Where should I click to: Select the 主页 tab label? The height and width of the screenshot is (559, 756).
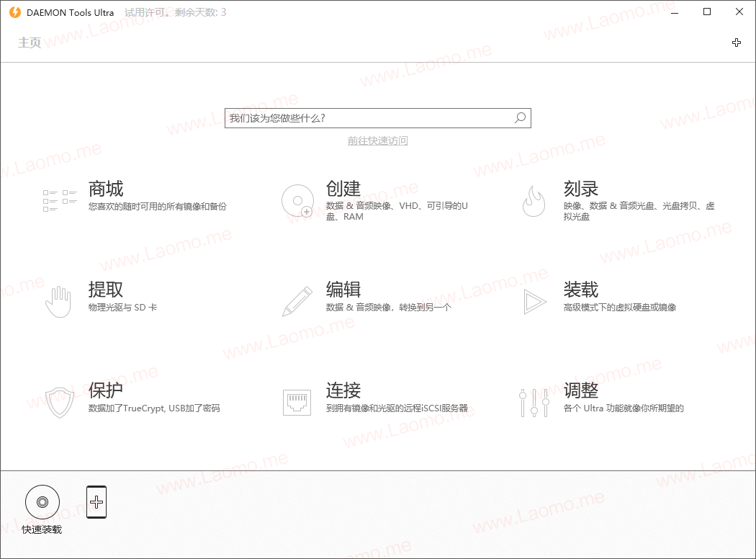(x=30, y=43)
